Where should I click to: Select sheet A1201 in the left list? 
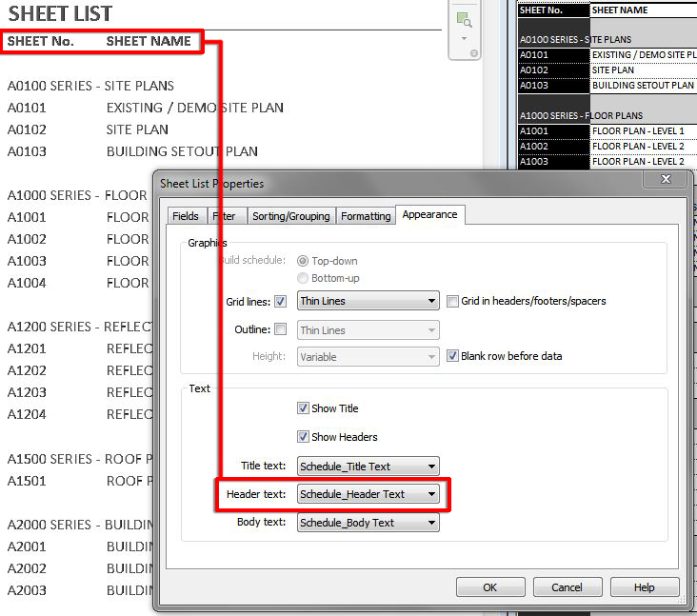pos(27,348)
